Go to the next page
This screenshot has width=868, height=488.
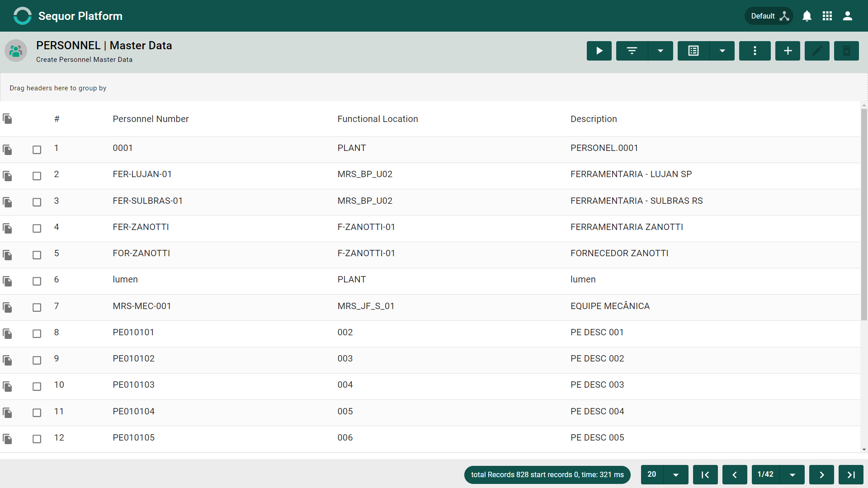pos(821,474)
